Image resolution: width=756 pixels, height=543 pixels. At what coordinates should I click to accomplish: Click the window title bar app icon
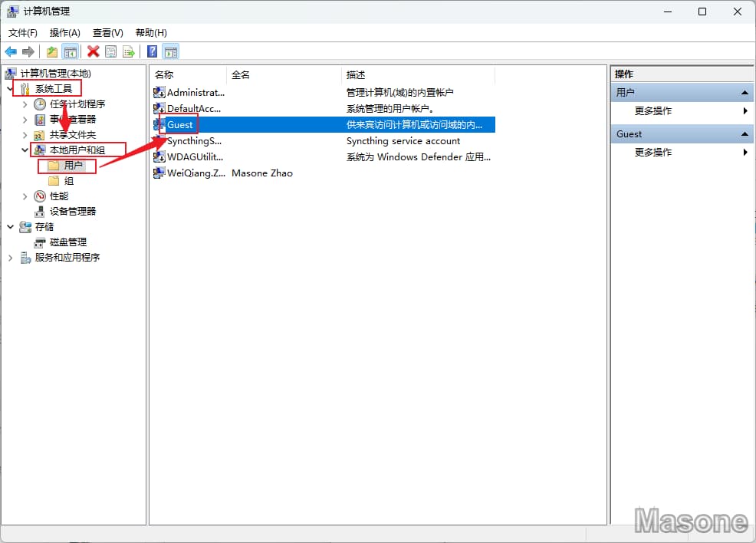coord(12,12)
